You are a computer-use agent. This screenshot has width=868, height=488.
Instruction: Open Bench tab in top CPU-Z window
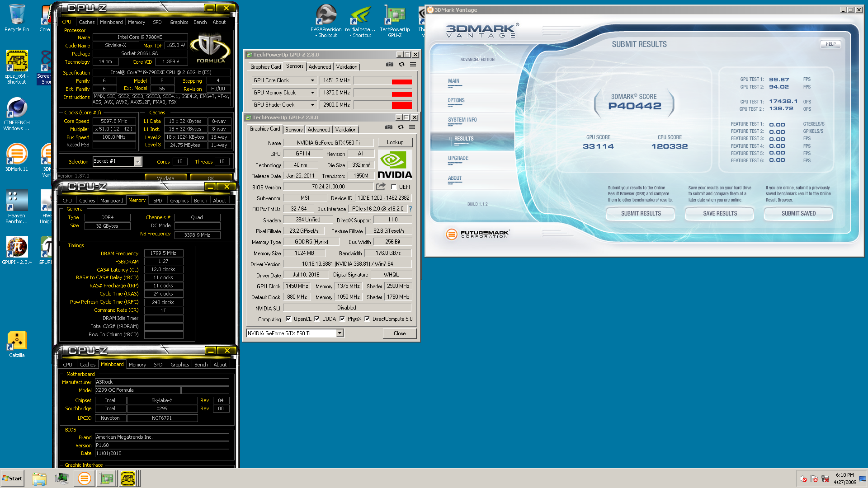(x=200, y=22)
